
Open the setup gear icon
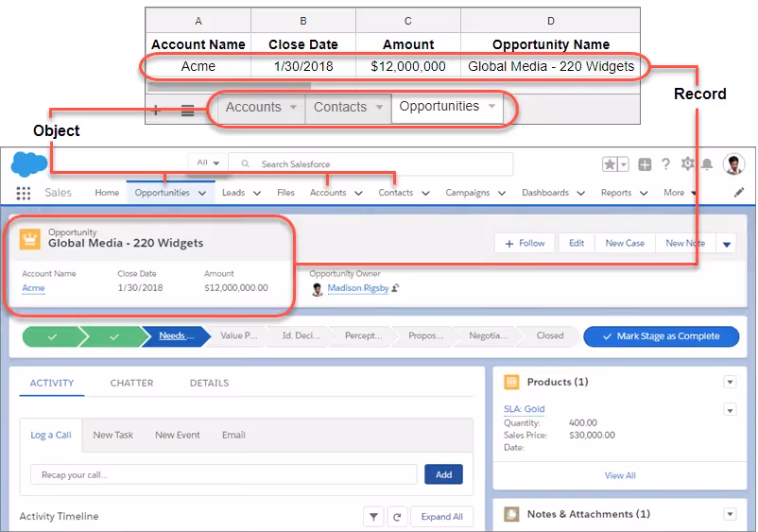coord(687,163)
